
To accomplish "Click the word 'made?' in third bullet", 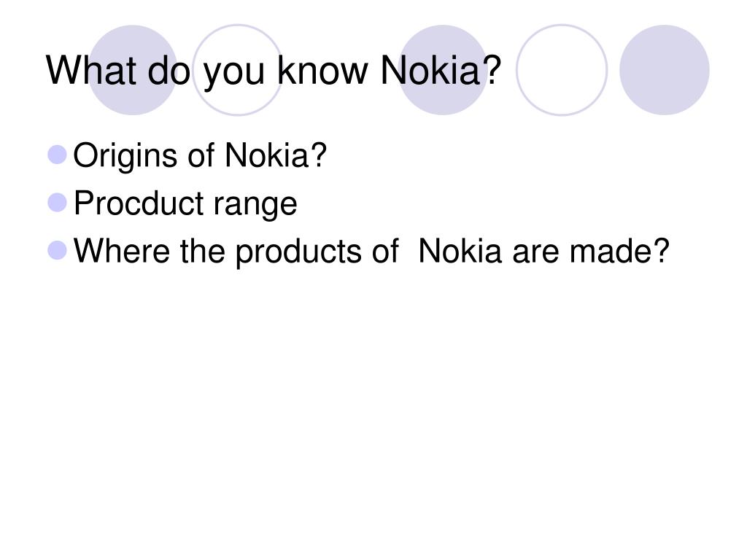I will (620, 251).
